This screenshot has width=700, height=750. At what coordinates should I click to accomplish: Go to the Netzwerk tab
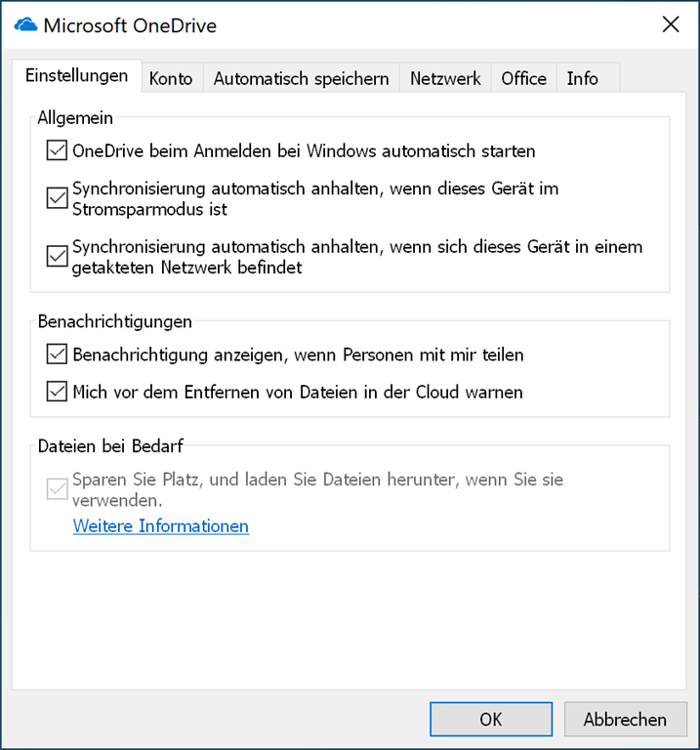[445, 79]
